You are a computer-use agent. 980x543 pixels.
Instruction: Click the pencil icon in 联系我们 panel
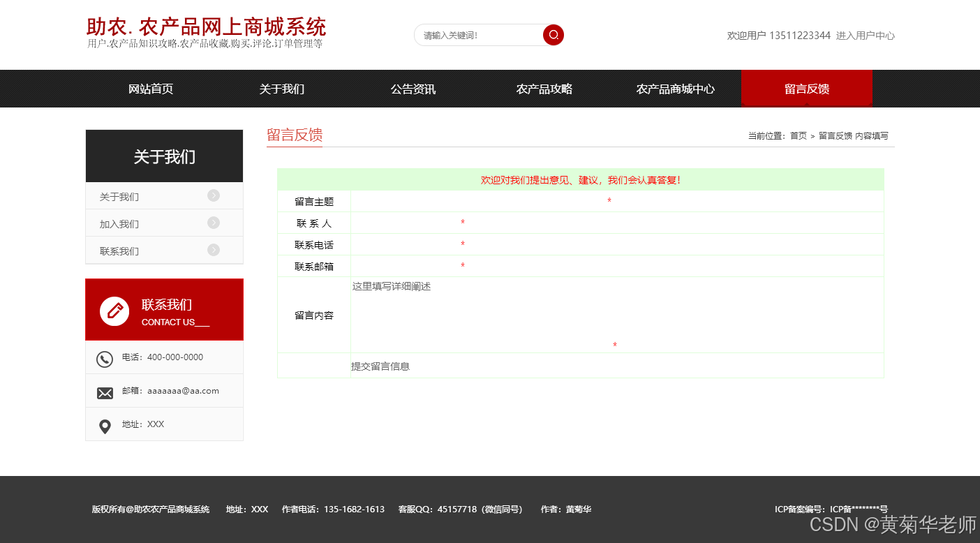point(114,311)
